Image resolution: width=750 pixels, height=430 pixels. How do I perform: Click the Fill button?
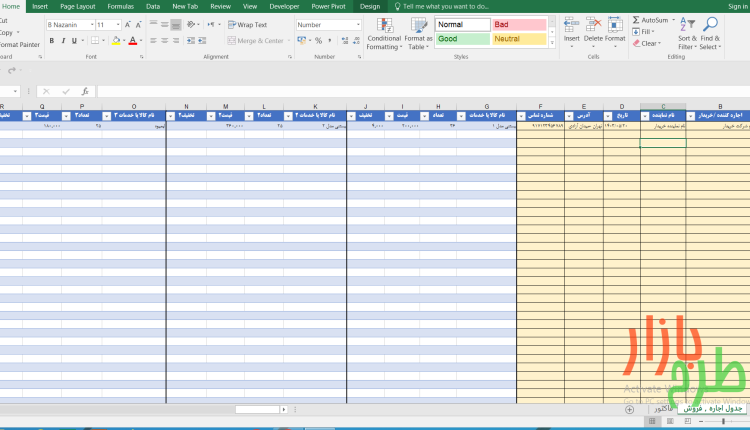pyautogui.click(x=643, y=32)
